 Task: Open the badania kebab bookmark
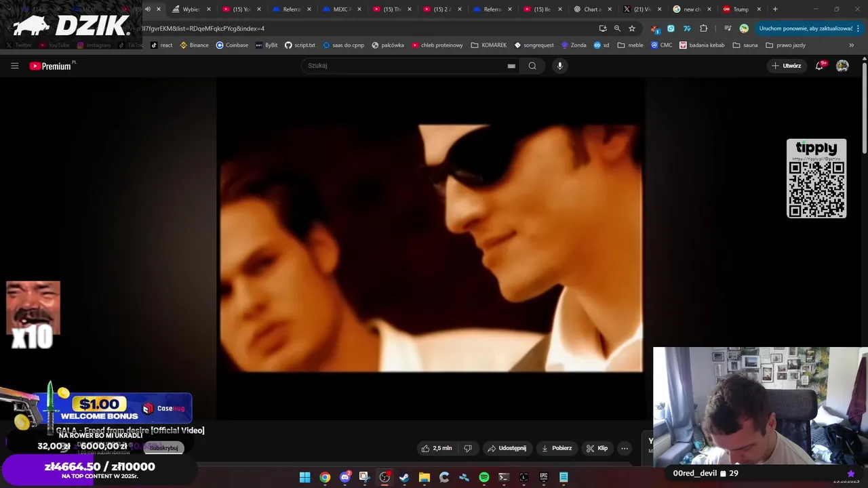click(x=702, y=45)
